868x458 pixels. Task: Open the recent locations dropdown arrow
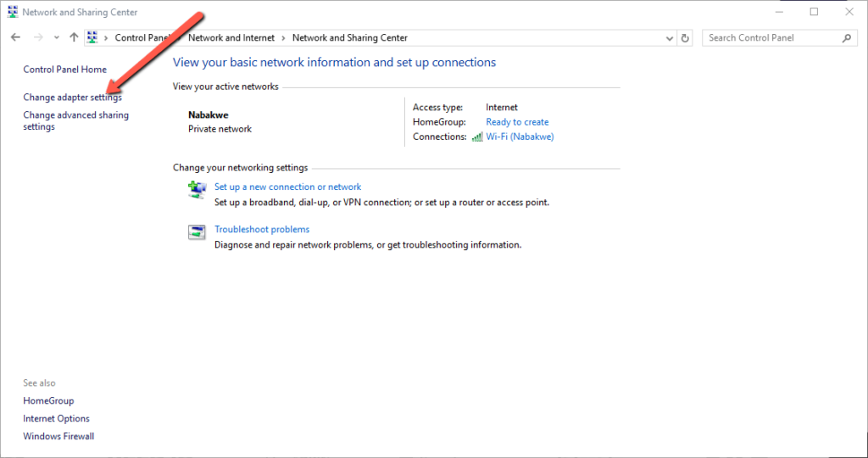[56, 38]
